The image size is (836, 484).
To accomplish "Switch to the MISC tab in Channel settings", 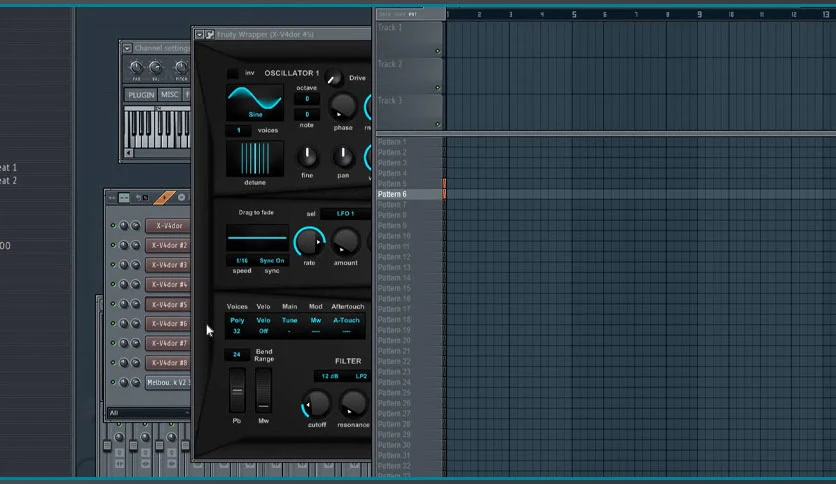I will [x=170, y=95].
